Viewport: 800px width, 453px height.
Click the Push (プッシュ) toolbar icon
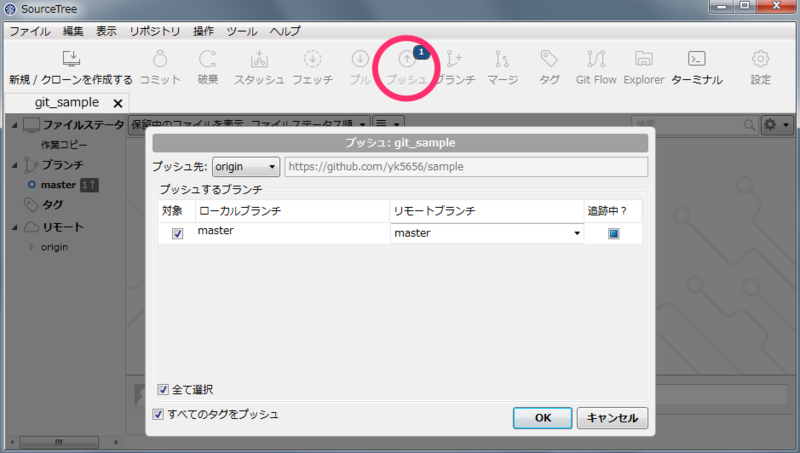(x=407, y=59)
